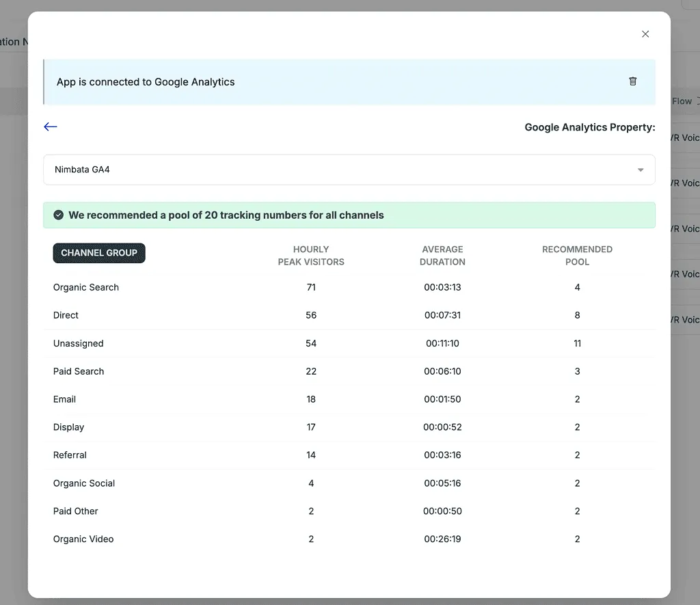Click the Flow header in the background page
Viewport: 700px width, 605px height.
coord(682,101)
